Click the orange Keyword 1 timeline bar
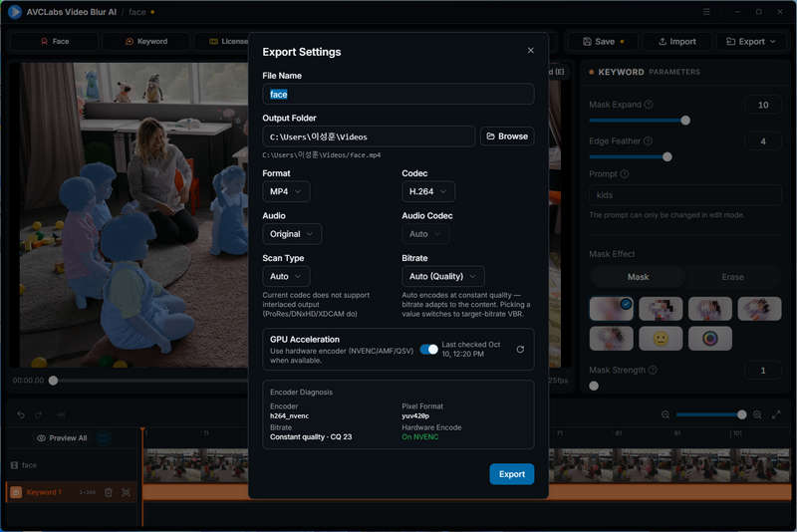The height and width of the screenshot is (532, 797). 466,492
